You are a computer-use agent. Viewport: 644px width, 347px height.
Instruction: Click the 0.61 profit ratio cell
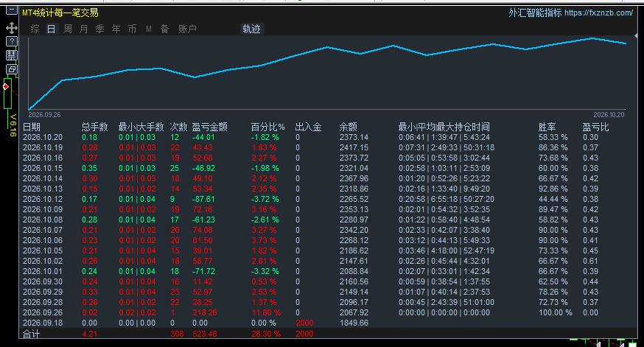[x=591, y=262]
